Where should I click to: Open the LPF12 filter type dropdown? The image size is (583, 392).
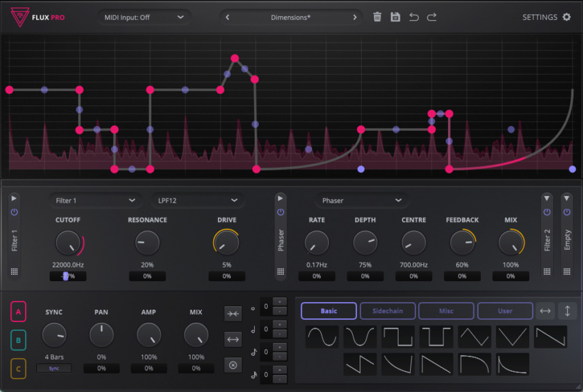(198, 201)
